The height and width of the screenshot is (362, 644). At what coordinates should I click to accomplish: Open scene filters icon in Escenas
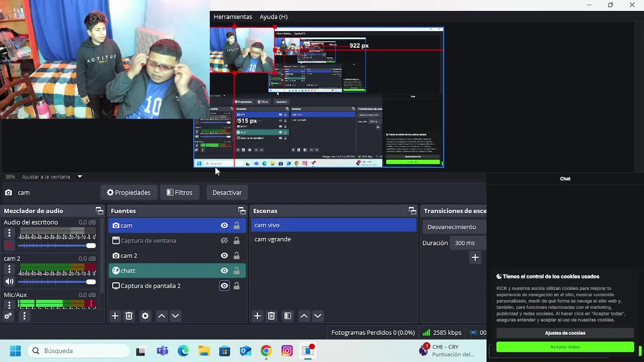coord(287,316)
